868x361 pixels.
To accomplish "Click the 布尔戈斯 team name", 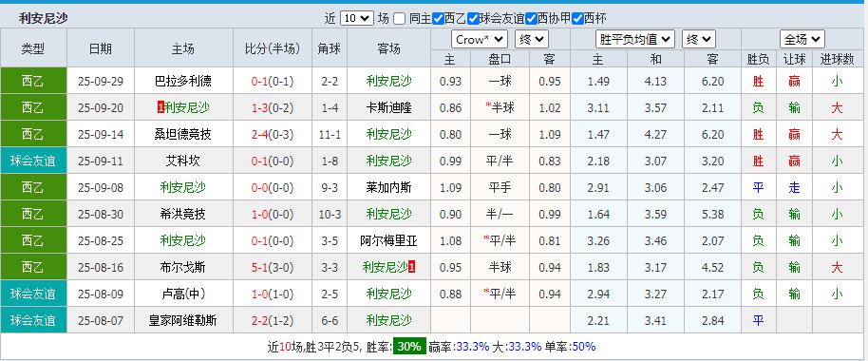I will (x=183, y=268).
